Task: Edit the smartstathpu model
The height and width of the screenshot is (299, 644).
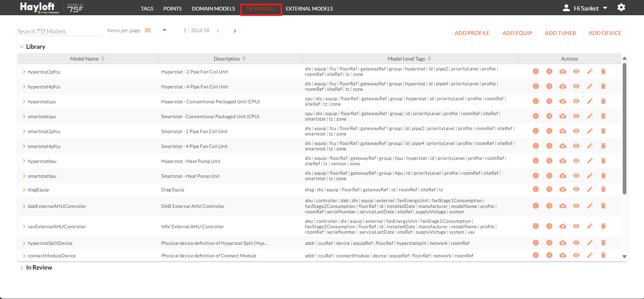Action: click(590, 176)
